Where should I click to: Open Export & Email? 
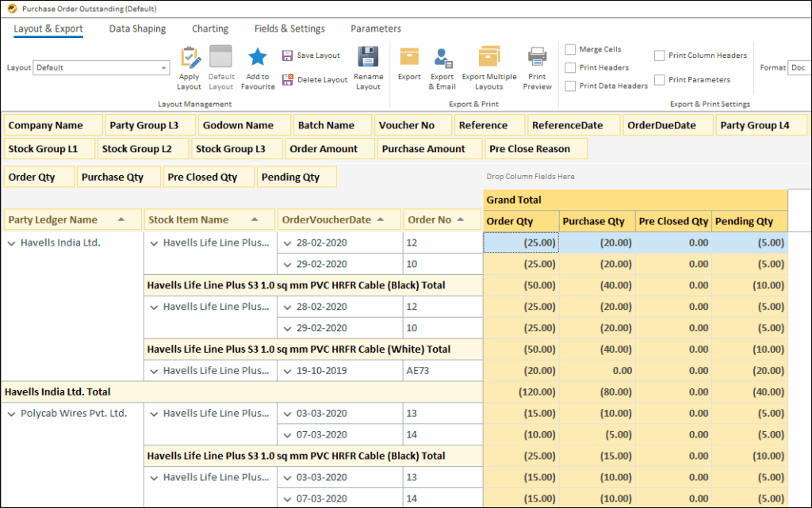click(442, 67)
